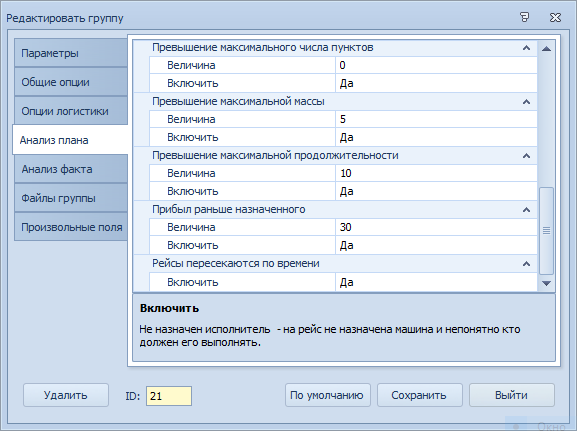Viewport: 577px width, 431px height.
Task: Select Величина label under максимальной массы
Action: [191, 119]
